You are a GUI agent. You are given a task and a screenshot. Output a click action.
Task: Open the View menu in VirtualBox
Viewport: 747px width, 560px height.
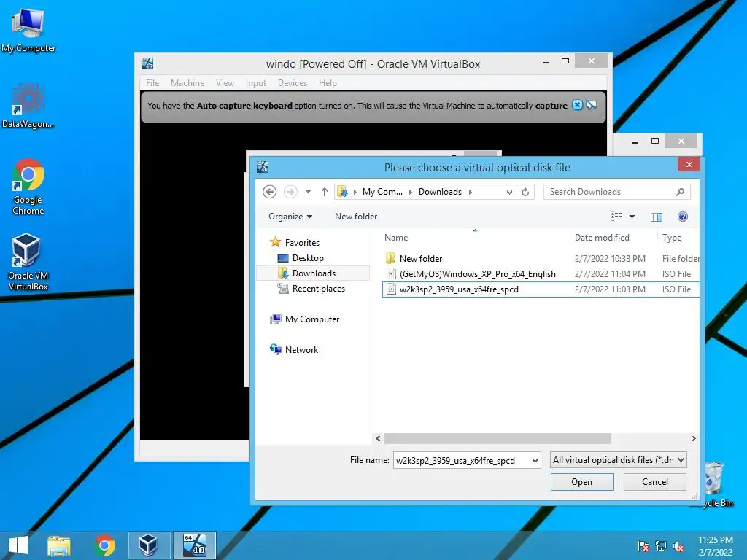tap(225, 83)
